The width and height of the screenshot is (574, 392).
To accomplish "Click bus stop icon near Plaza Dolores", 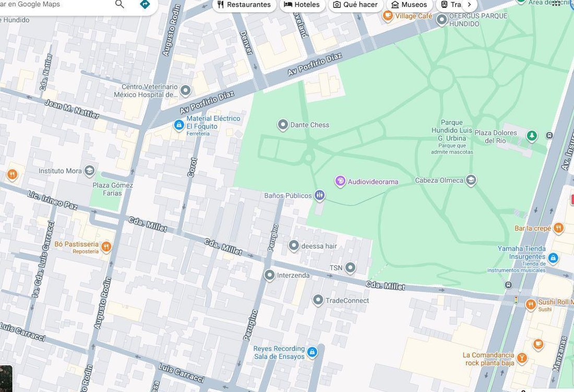I will (549, 135).
